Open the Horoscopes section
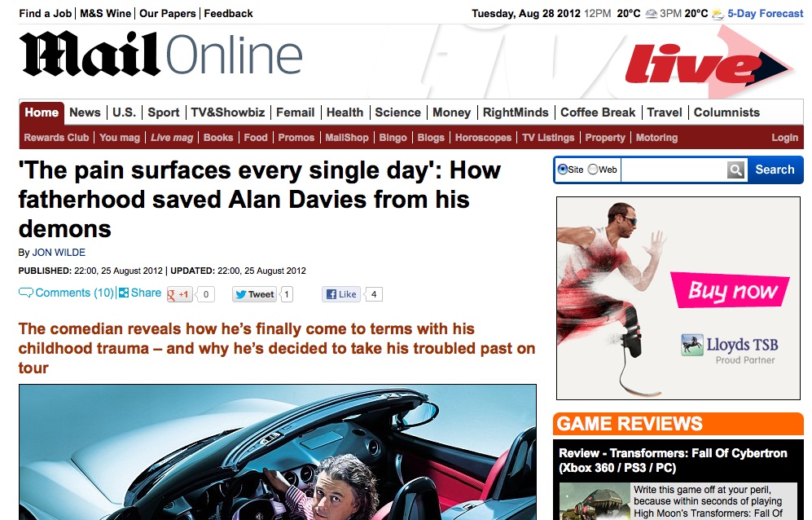This screenshot has width=812, height=520. click(x=483, y=138)
